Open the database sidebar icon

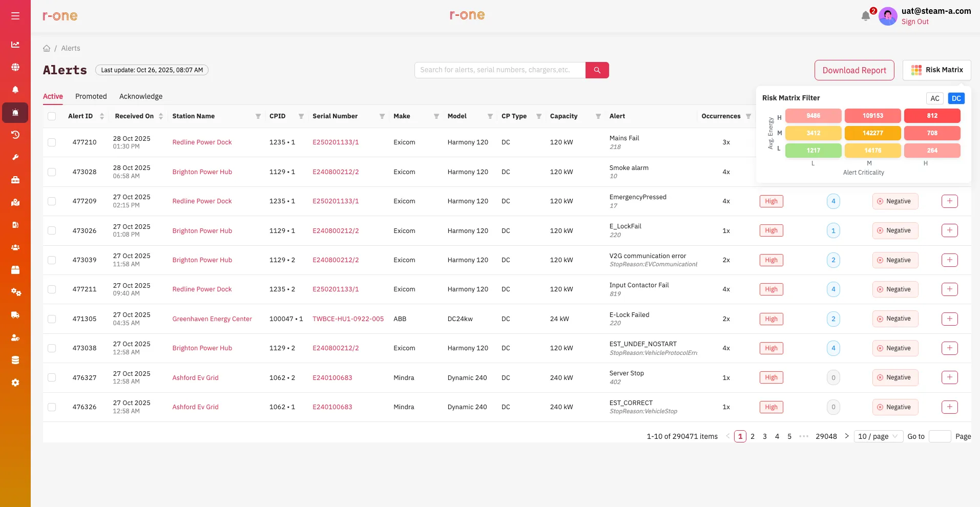click(x=15, y=360)
